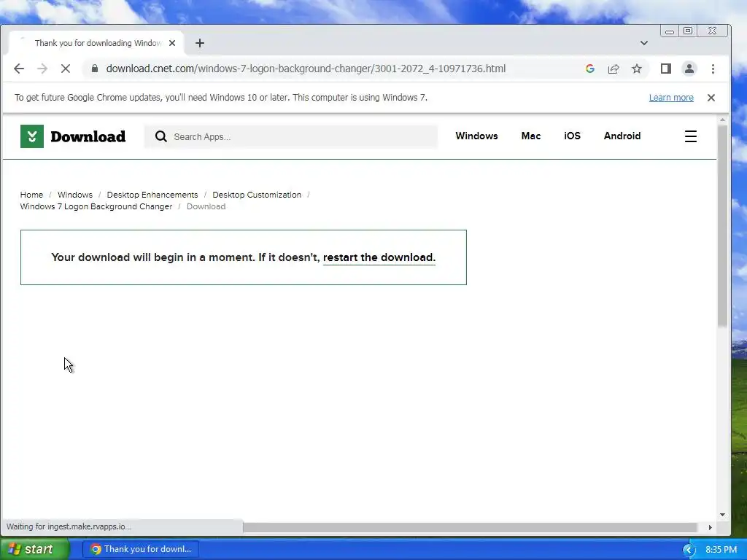This screenshot has width=747, height=560.
Task: View site information via padlock icon
Action: coord(94,69)
